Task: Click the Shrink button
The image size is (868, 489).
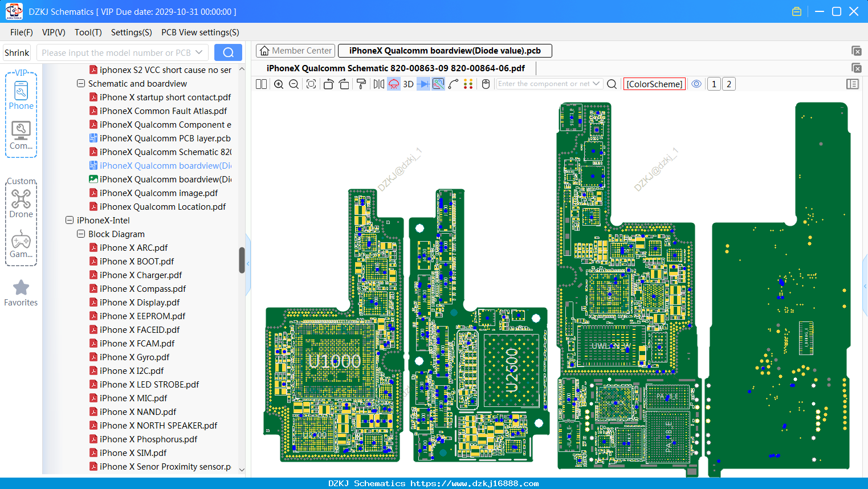Action: (17, 52)
